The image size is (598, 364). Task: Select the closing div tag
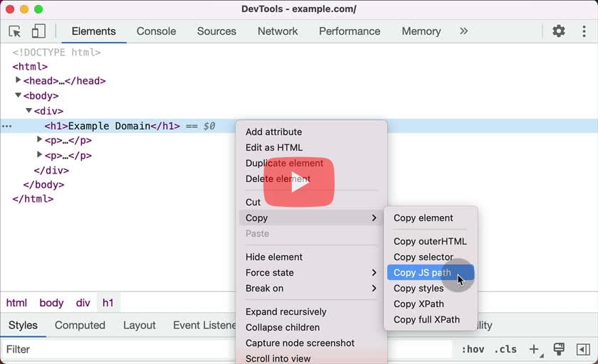click(51, 170)
